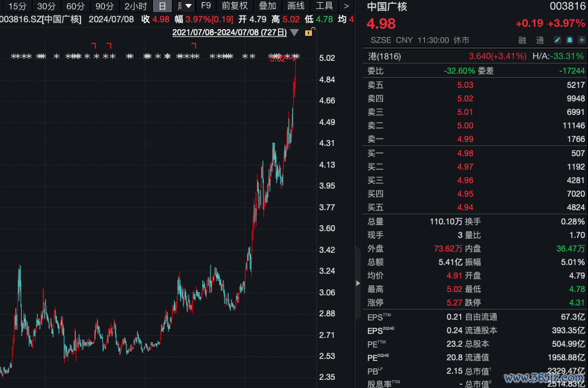This screenshot has width=588, height=388.
Task: Select the 日 daily period tab
Action: [162, 6]
